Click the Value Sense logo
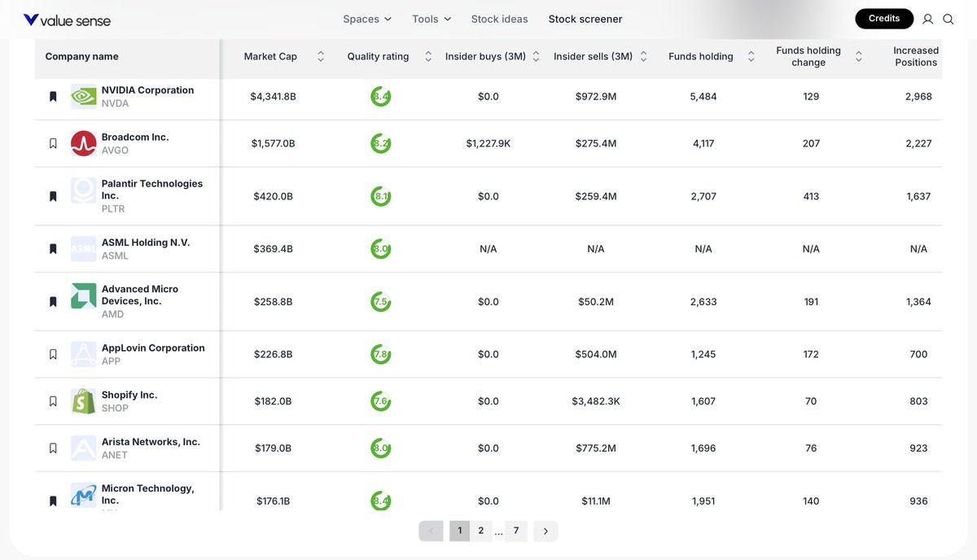Screen dimensions: 977x560 [x=67, y=20]
